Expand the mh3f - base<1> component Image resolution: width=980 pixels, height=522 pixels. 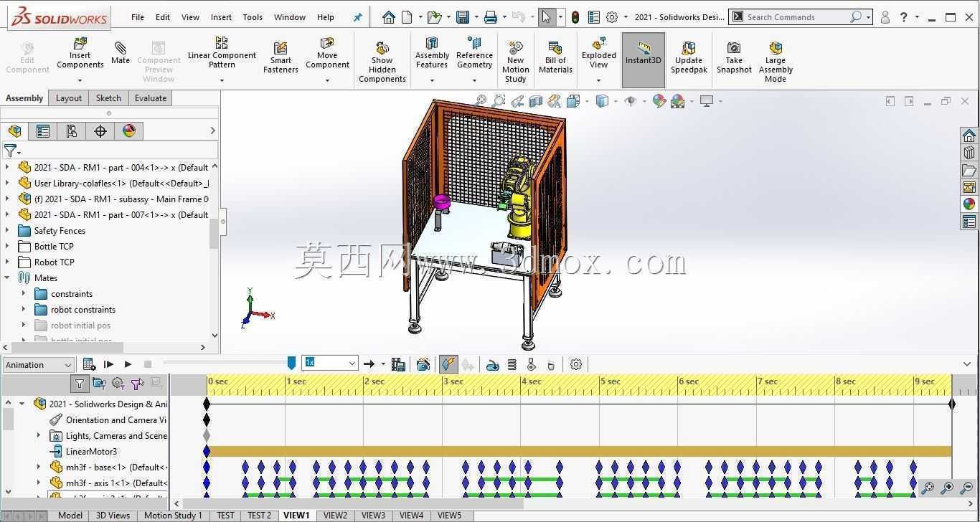(x=39, y=468)
